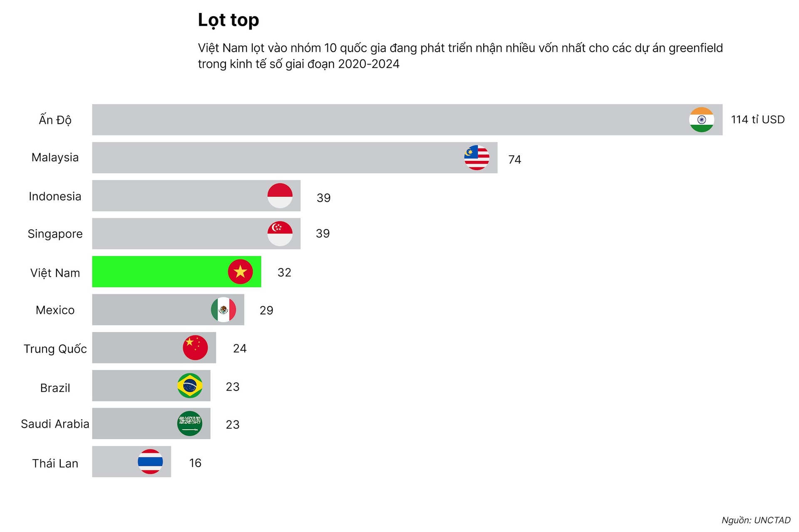The height and width of the screenshot is (532, 799).
Task: Click the 'Thái Lan' country label
Action: 55,463
